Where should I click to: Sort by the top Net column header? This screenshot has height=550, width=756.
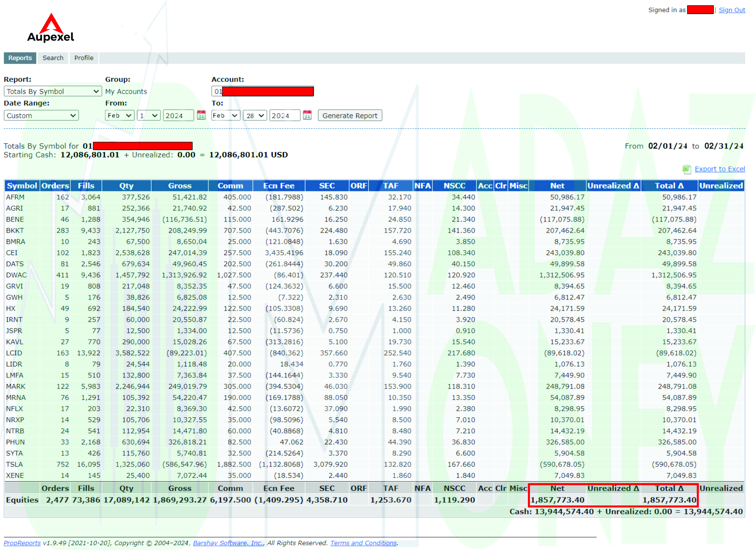(557, 186)
